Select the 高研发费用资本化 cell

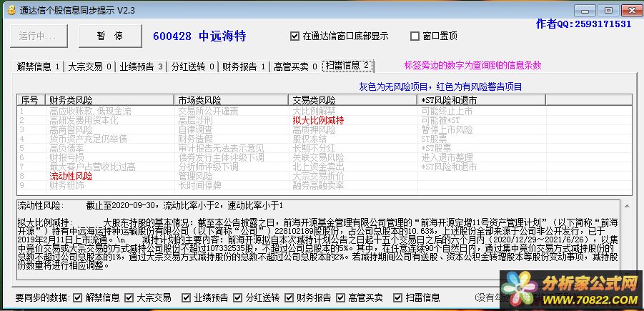click(x=84, y=120)
